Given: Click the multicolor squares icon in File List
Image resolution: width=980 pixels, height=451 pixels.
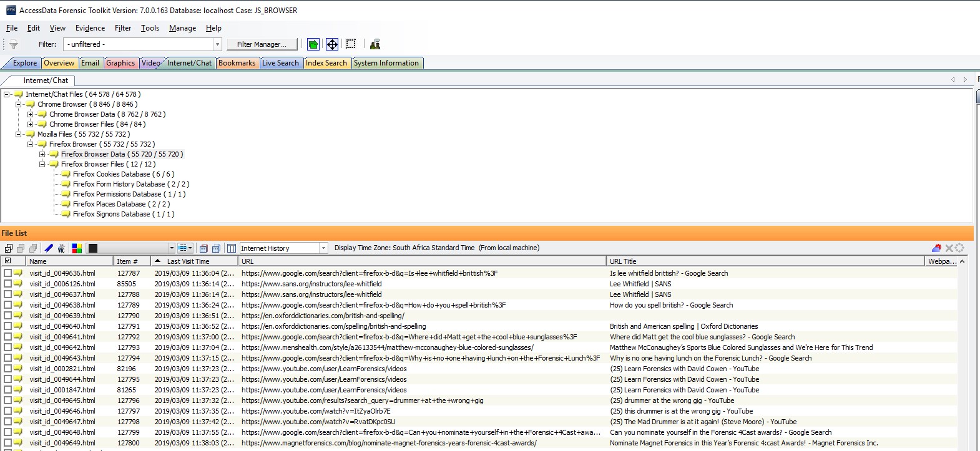Looking at the screenshot, I should click(x=77, y=248).
